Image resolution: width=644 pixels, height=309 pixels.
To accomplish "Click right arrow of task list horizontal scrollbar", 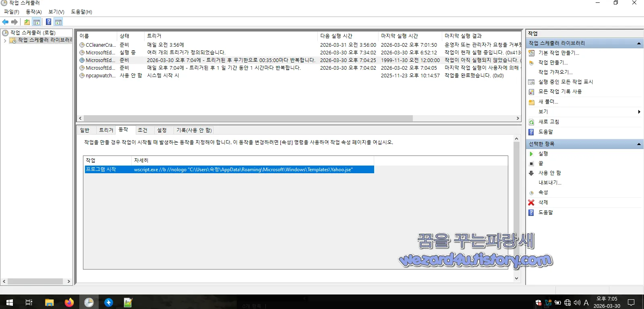I will pos(518,118).
